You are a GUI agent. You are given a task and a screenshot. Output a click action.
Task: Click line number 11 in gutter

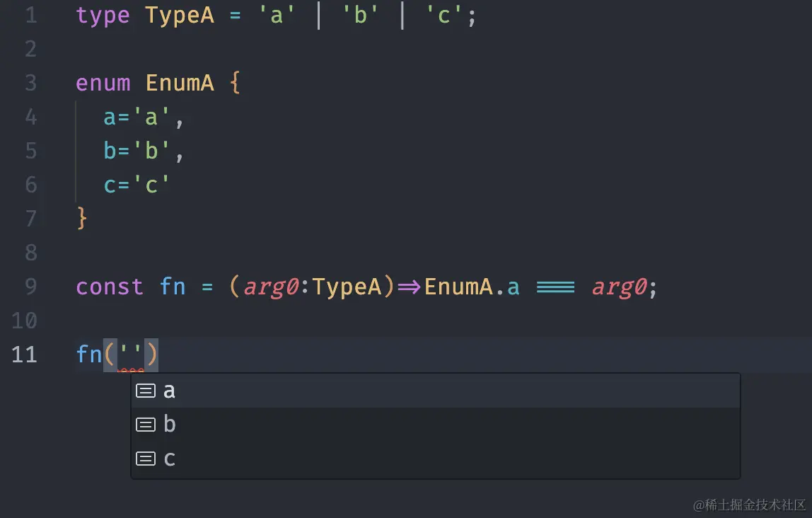point(24,355)
